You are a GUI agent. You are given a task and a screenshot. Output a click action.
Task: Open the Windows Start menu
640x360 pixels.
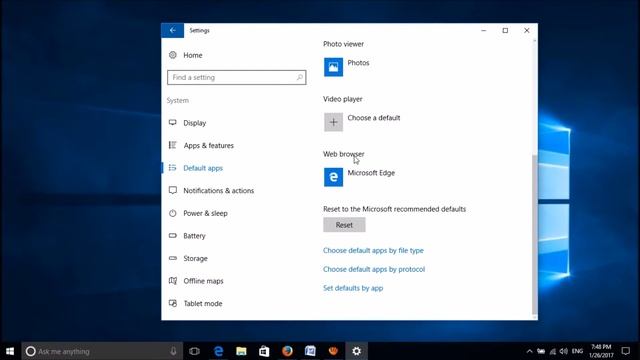(10, 351)
